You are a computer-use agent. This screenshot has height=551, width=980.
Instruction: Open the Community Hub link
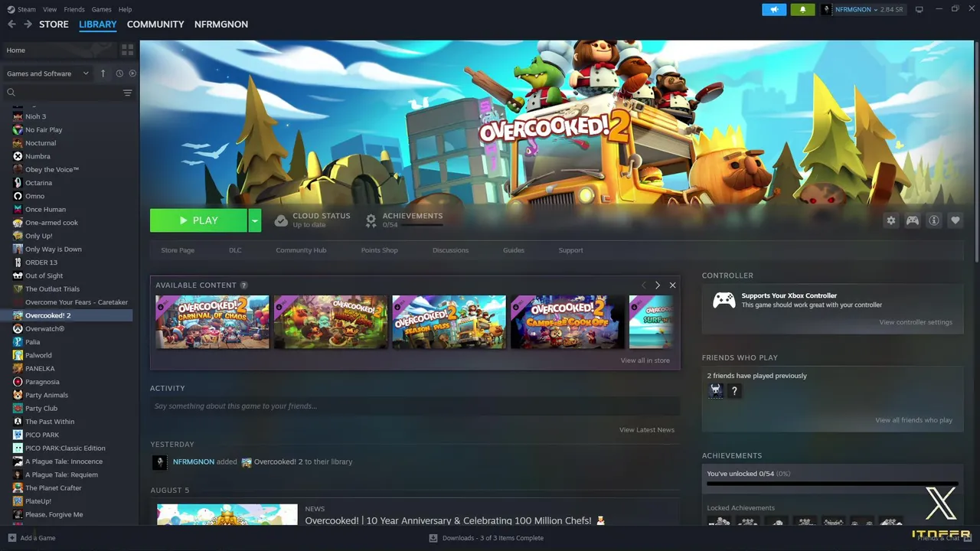(301, 250)
